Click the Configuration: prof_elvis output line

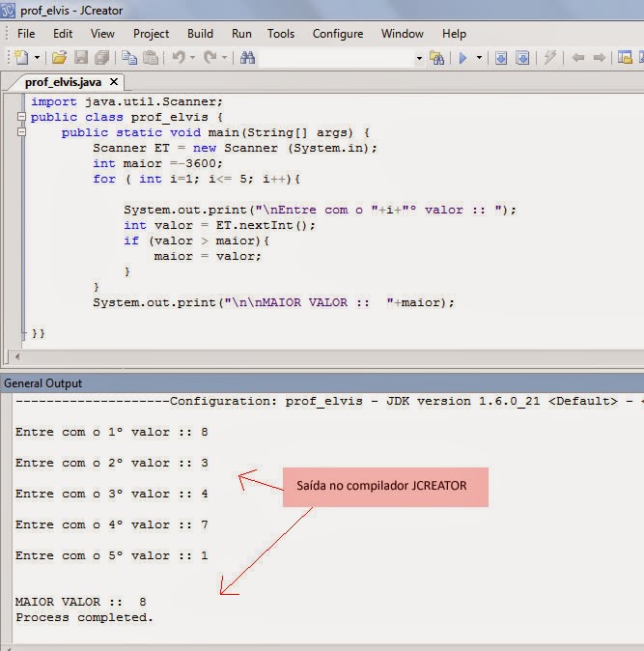click(x=329, y=402)
